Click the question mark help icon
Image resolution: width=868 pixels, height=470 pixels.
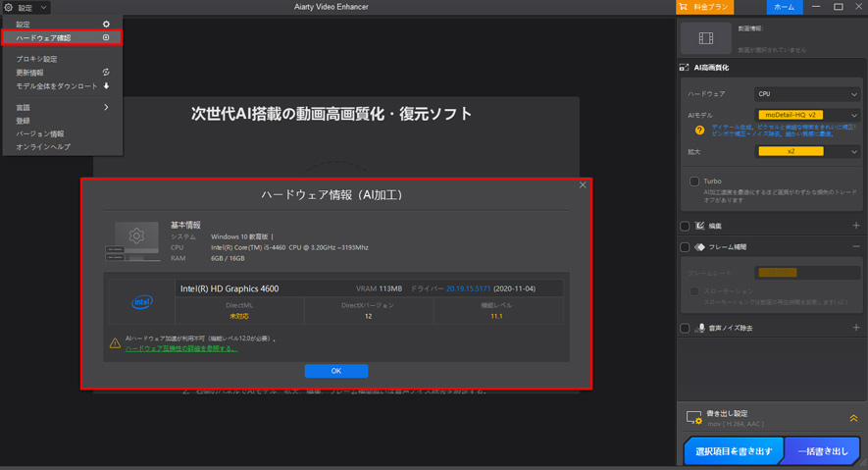(x=699, y=131)
